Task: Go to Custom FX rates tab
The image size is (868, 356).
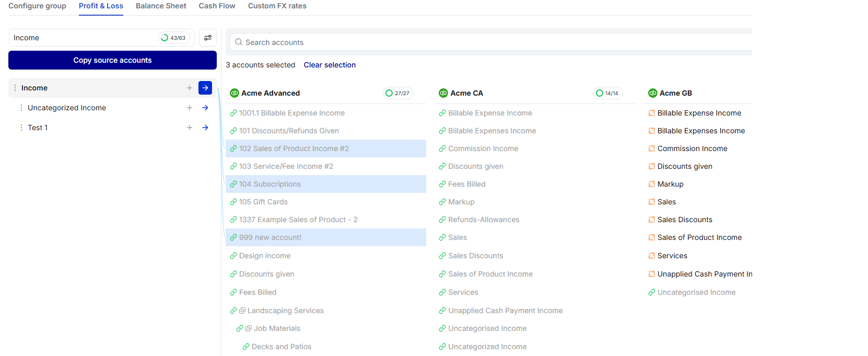Action: [x=277, y=6]
